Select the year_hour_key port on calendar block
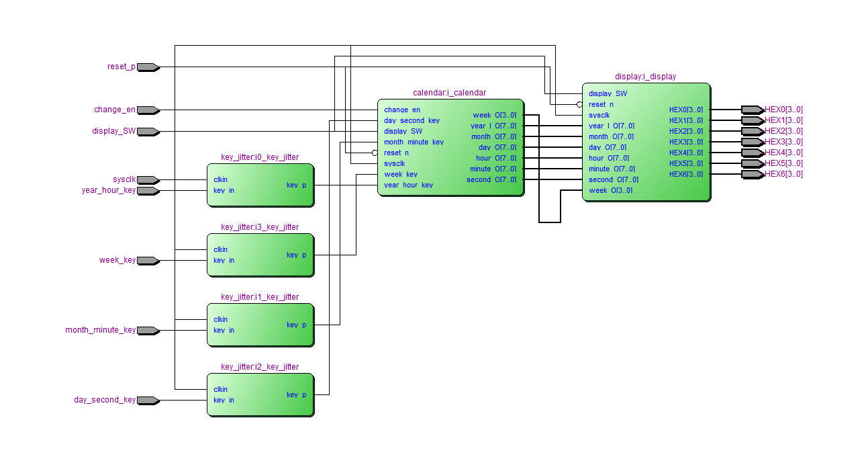Image resolution: width=868 pixels, height=461 pixels. (x=408, y=185)
